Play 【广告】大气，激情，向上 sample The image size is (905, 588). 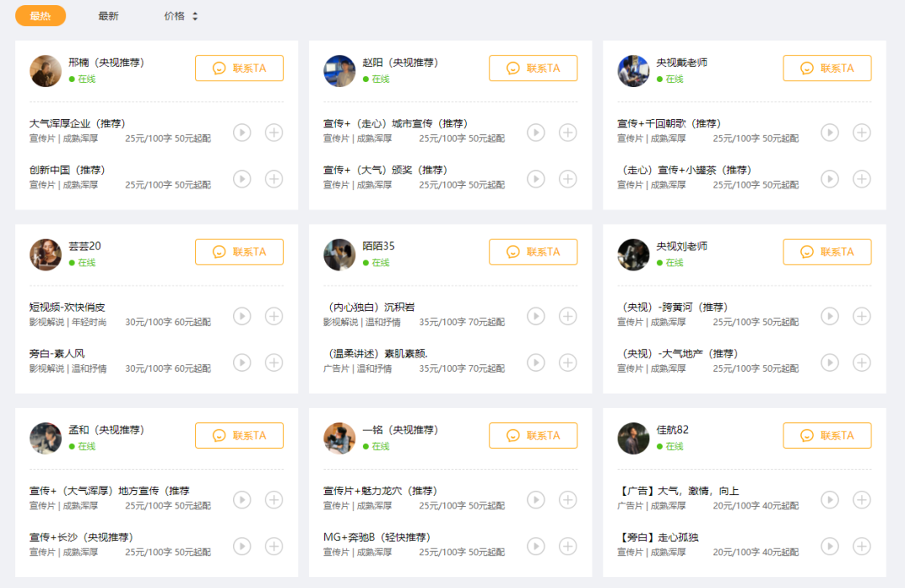(x=830, y=499)
